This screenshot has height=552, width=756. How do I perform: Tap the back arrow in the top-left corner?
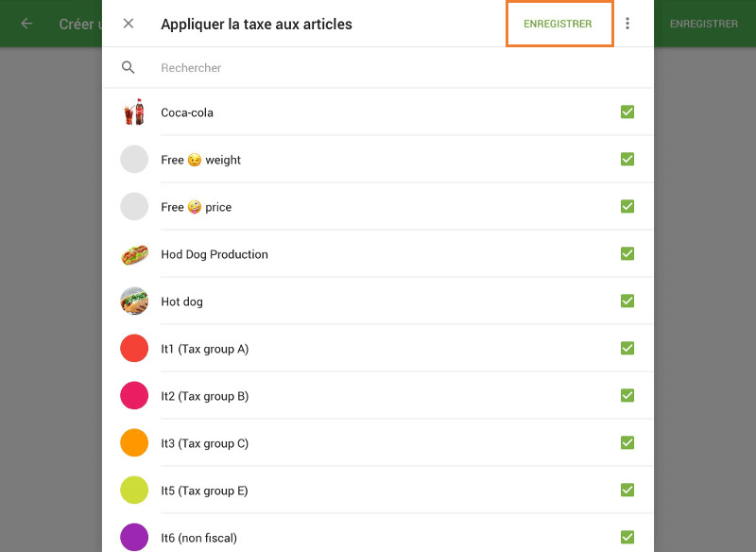click(x=26, y=24)
